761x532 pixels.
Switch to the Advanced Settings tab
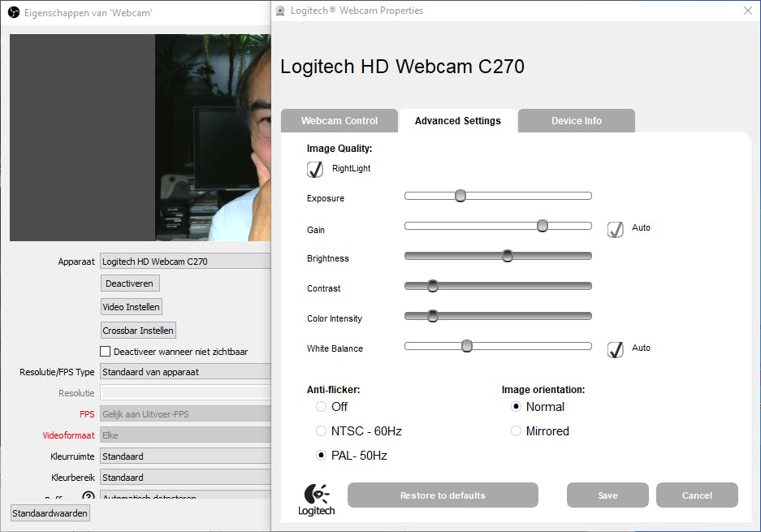pos(458,121)
